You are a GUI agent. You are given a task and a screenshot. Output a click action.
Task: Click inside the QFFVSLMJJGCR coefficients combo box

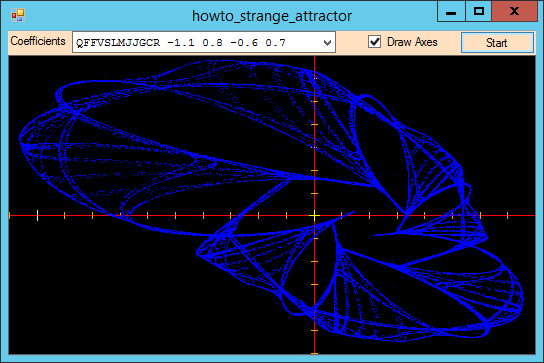203,42
